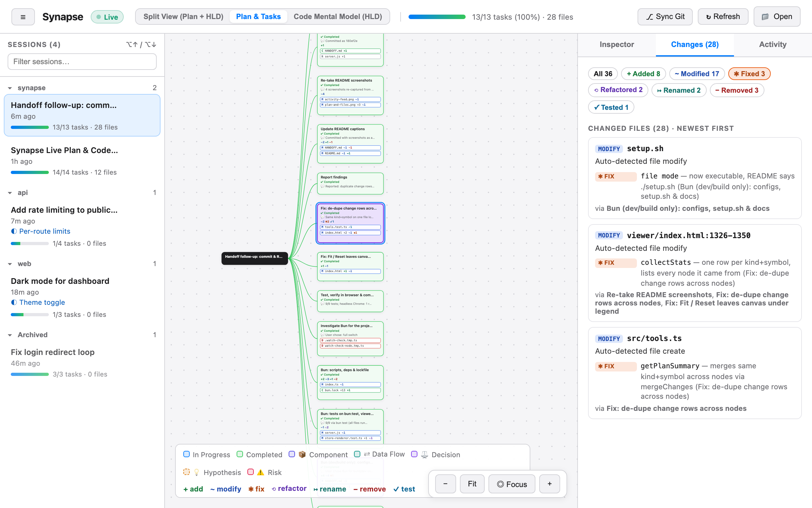The height and width of the screenshot is (508, 812).
Task: Open the src/tools.ts changed file card
Action: point(695,373)
